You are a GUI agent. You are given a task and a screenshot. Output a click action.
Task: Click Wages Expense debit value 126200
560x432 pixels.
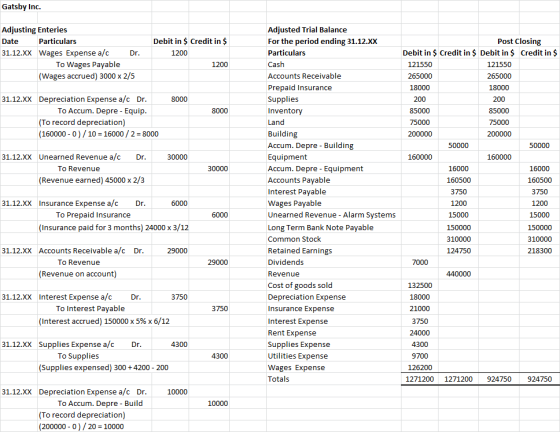[420, 367]
